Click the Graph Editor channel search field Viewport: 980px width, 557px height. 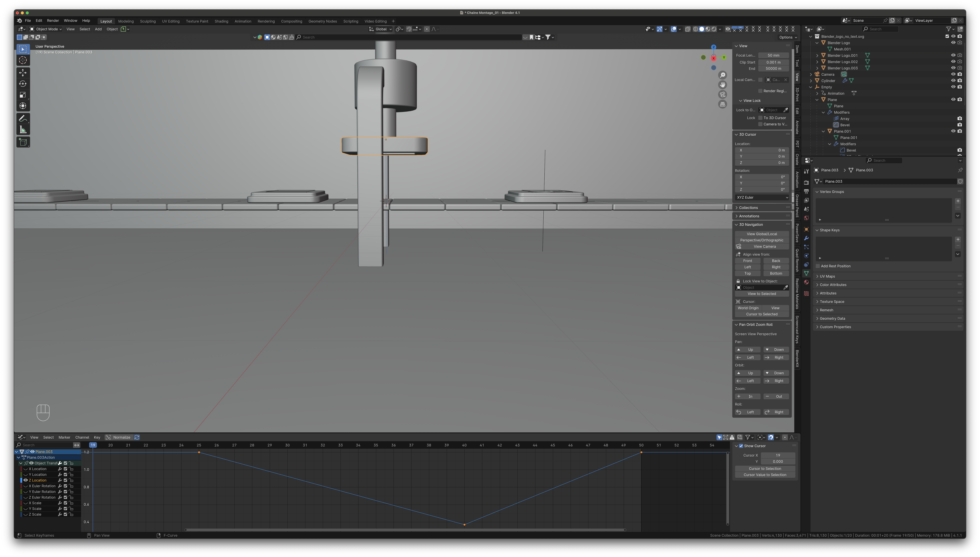[44, 445]
